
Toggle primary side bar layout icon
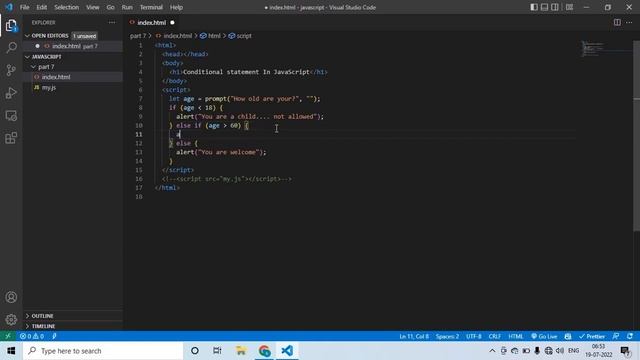coord(534,7)
